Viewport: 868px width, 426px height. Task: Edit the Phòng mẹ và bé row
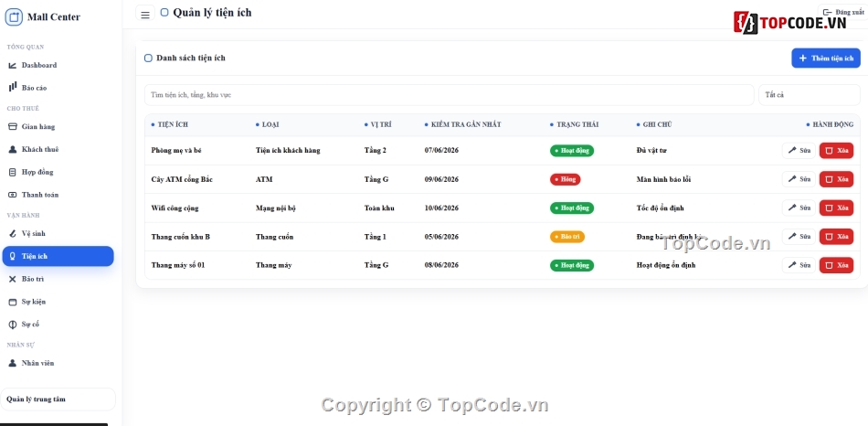[799, 151]
